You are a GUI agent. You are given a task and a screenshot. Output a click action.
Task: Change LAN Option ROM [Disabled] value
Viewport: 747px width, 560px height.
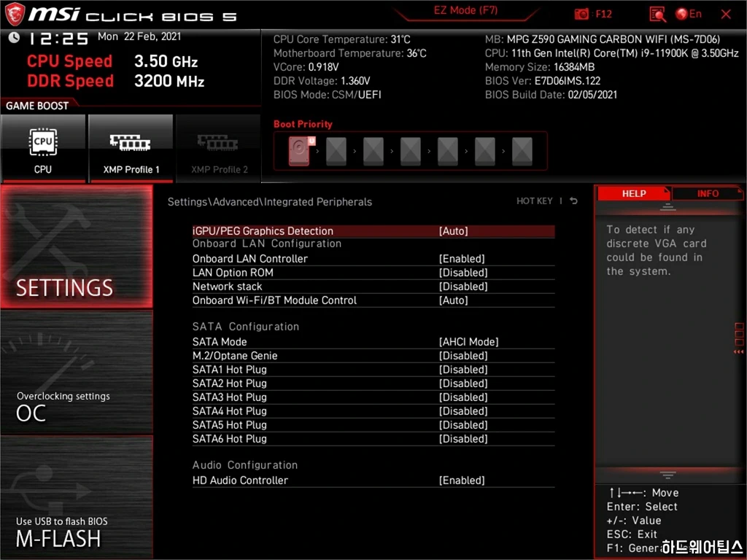click(x=463, y=273)
